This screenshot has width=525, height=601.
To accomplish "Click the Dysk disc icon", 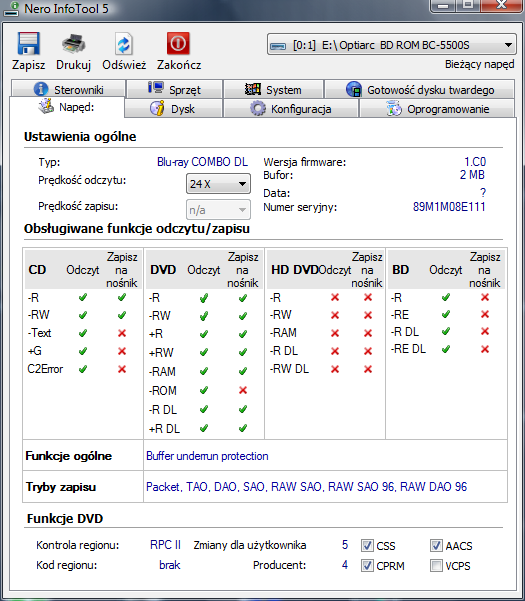I will coord(158,108).
